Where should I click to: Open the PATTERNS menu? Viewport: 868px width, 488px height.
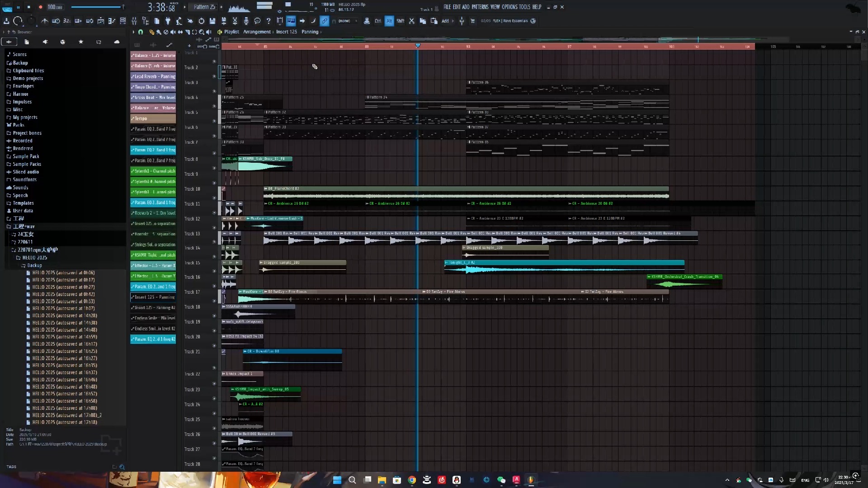[480, 7]
